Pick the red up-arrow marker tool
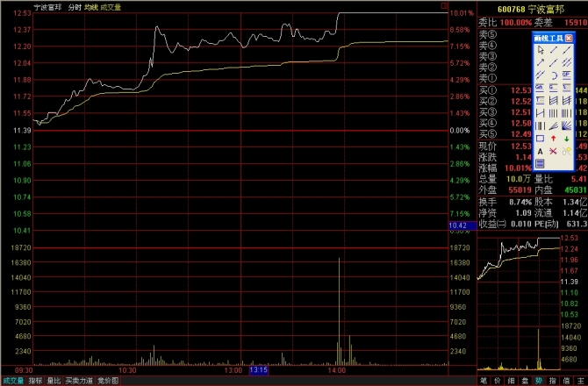The image size is (588, 386). pos(553,138)
